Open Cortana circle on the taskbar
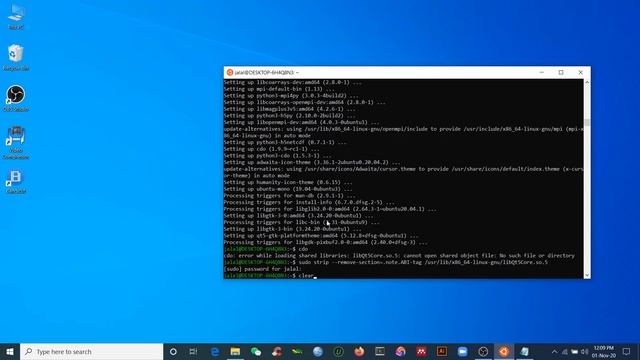Screen dimensions: 640x360 [173, 351]
